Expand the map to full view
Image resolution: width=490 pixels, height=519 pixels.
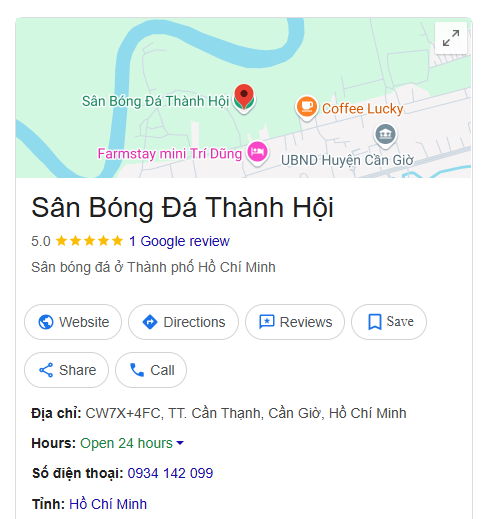pos(451,38)
